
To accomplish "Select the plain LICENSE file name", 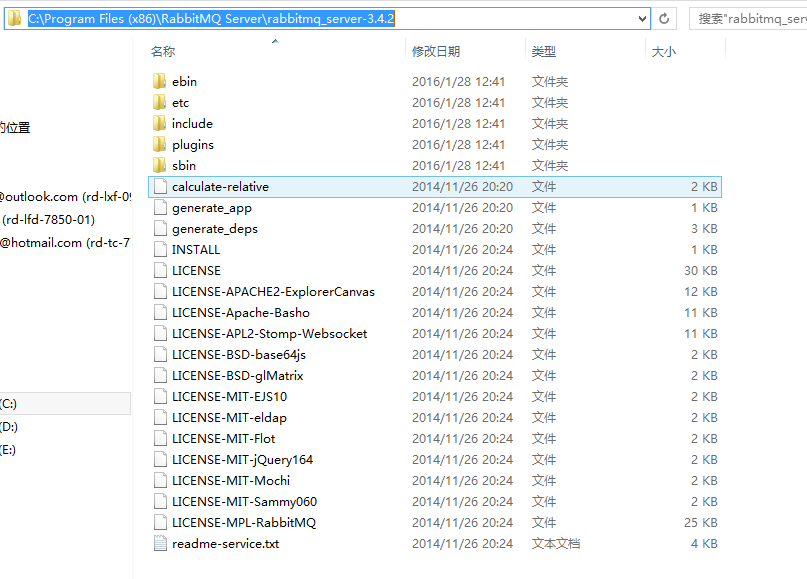I will [196, 271].
